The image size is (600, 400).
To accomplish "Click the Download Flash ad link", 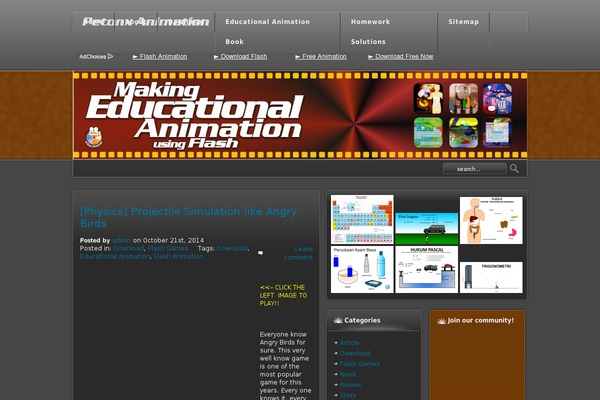I will tap(240, 57).
